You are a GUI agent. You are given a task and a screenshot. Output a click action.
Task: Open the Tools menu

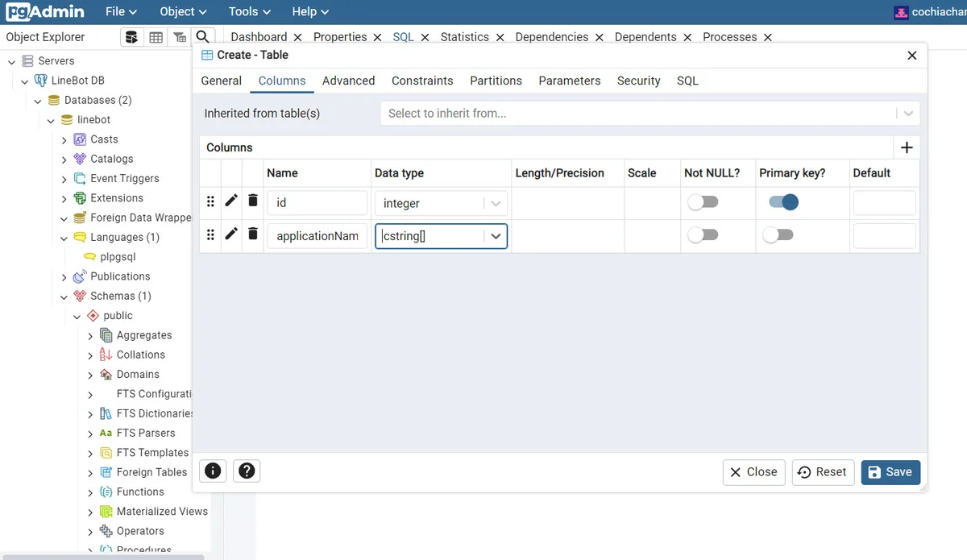coord(249,11)
